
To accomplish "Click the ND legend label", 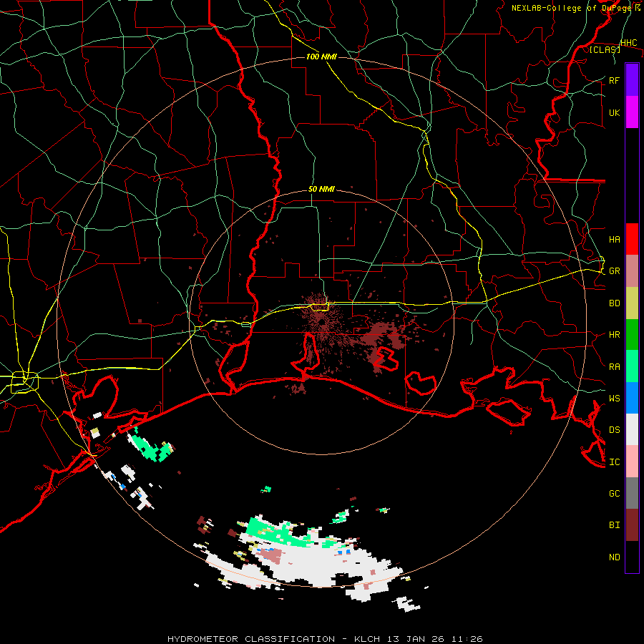I will (614, 557).
